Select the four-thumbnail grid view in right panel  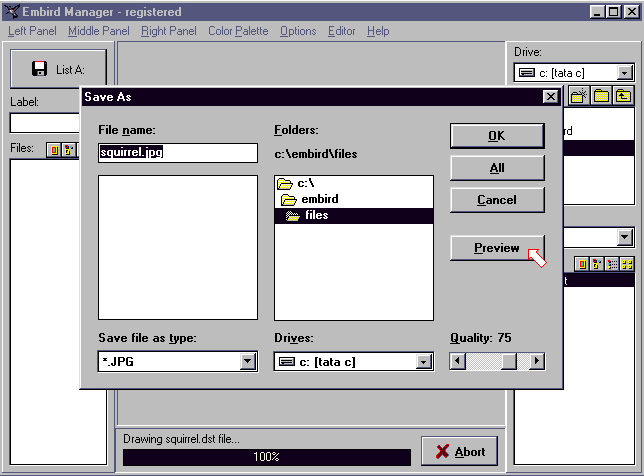627,264
